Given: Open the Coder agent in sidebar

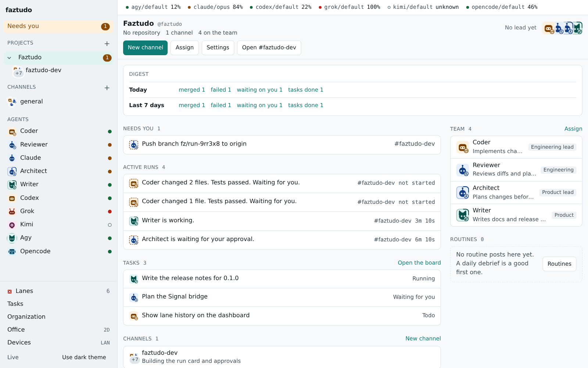Looking at the screenshot, I should [x=59, y=131].
